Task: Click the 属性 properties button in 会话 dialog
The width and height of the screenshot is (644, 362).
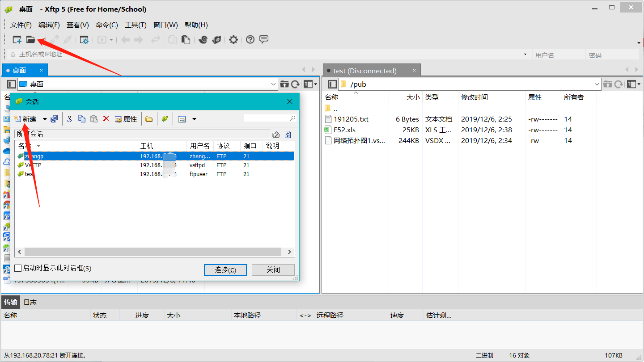Action: click(x=126, y=119)
